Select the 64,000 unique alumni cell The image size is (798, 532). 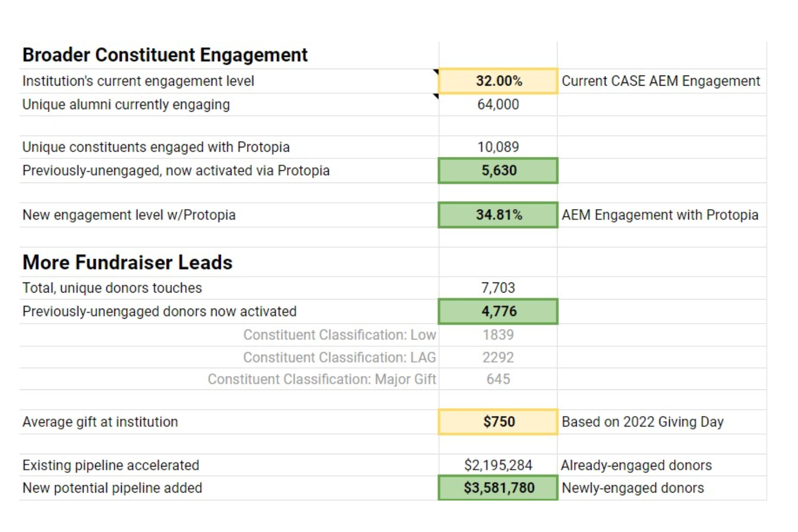tap(498, 105)
